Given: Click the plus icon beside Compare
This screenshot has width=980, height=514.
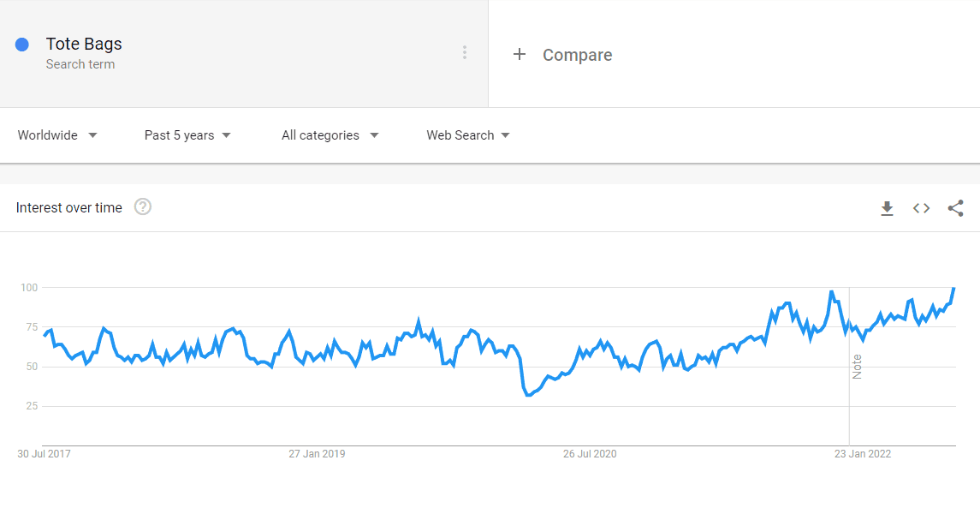Looking at the screenshot, I should click(520, 55).
